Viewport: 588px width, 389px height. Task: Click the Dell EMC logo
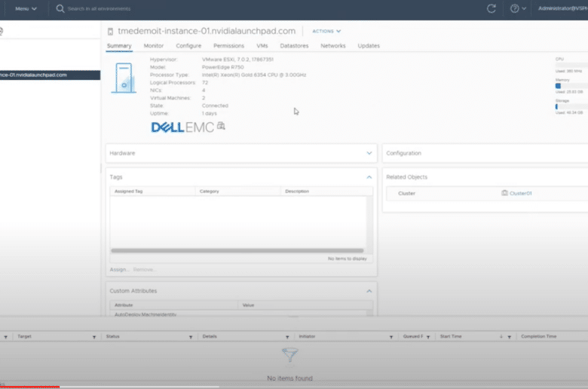point(182,127)
